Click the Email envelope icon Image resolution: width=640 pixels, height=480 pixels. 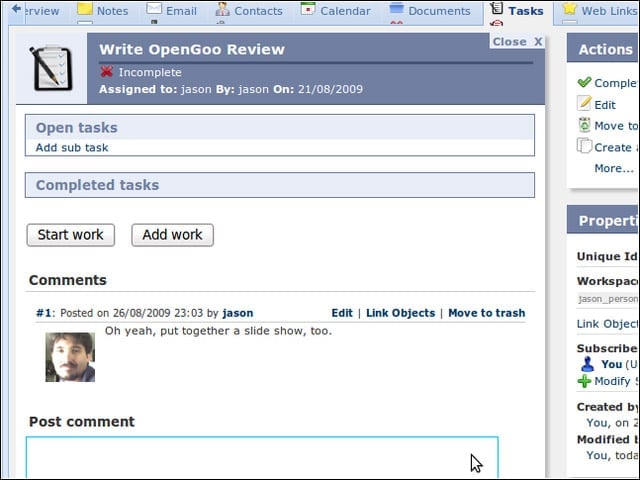[x=154, y=9]
